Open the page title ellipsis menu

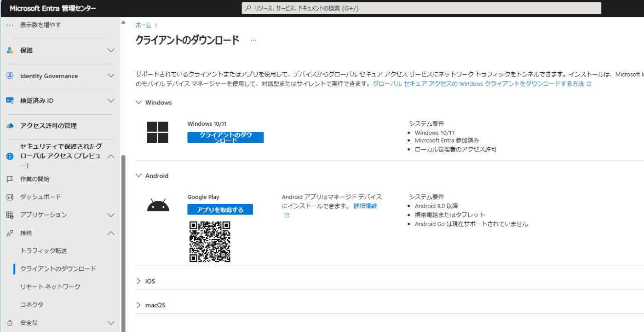point(253,41)
